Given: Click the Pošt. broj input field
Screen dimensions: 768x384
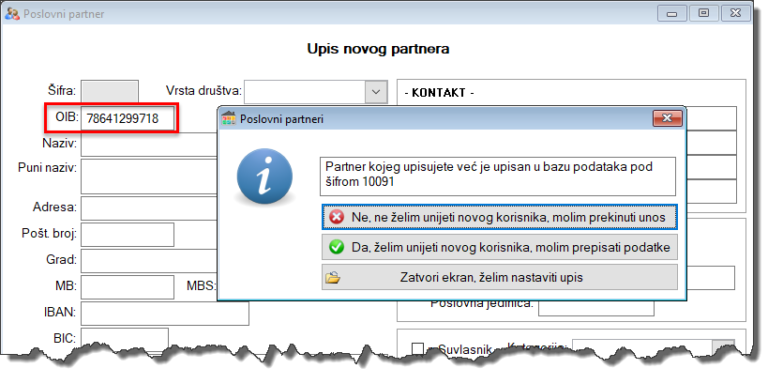Looking at the screenshot, I should tap(127, 235).
